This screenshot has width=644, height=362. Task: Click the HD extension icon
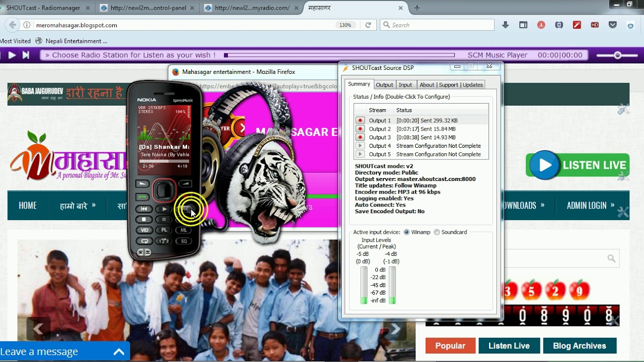[595, 25]
